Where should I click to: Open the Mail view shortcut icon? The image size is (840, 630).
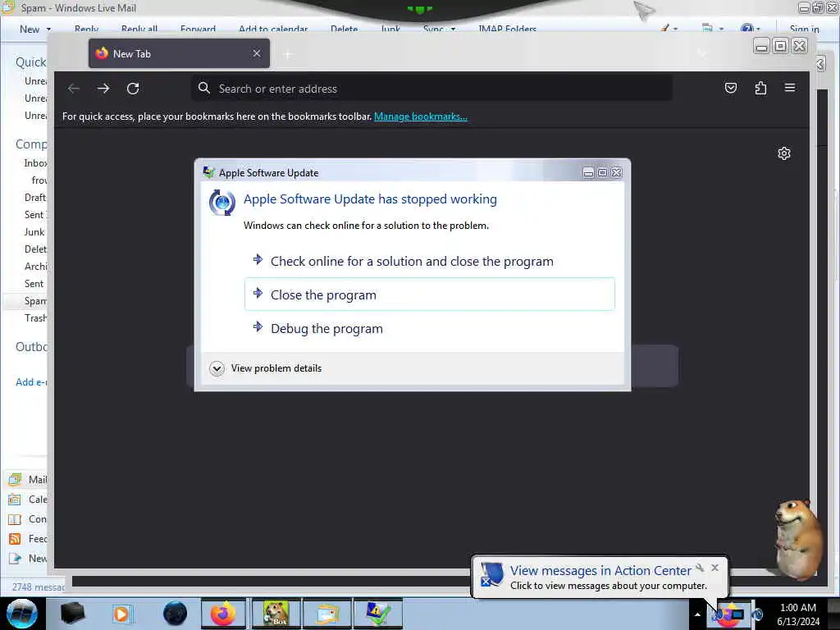[15, 479]
